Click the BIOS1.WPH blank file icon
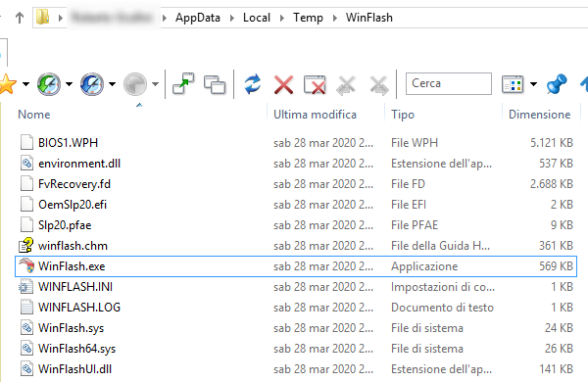Image resolution: width=588 pixels, height=382 pixels. tap(26, 142)
